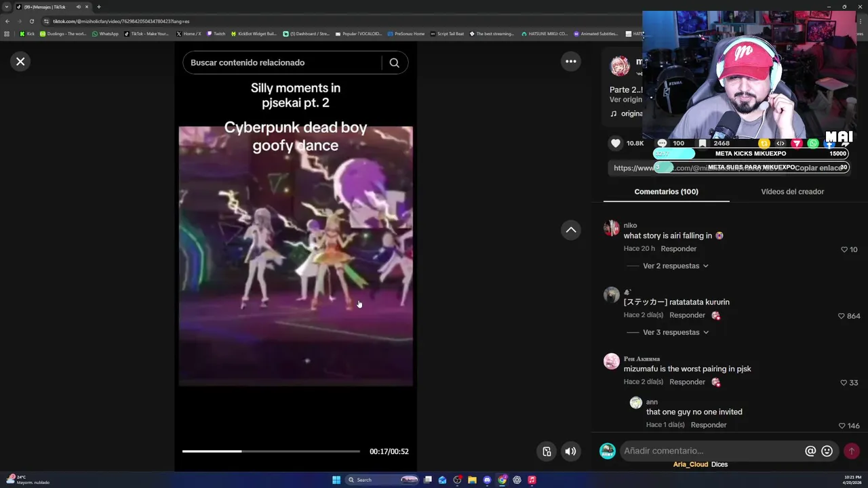Reload the page with browser refresh icon

31,21
